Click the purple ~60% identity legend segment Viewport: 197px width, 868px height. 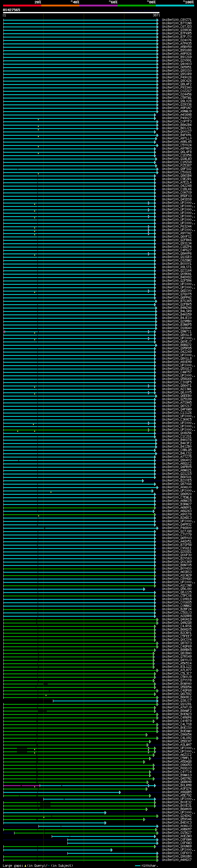99,6
